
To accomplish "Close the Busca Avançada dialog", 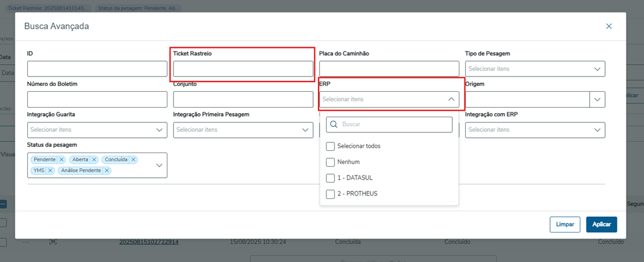I will 609,26.
